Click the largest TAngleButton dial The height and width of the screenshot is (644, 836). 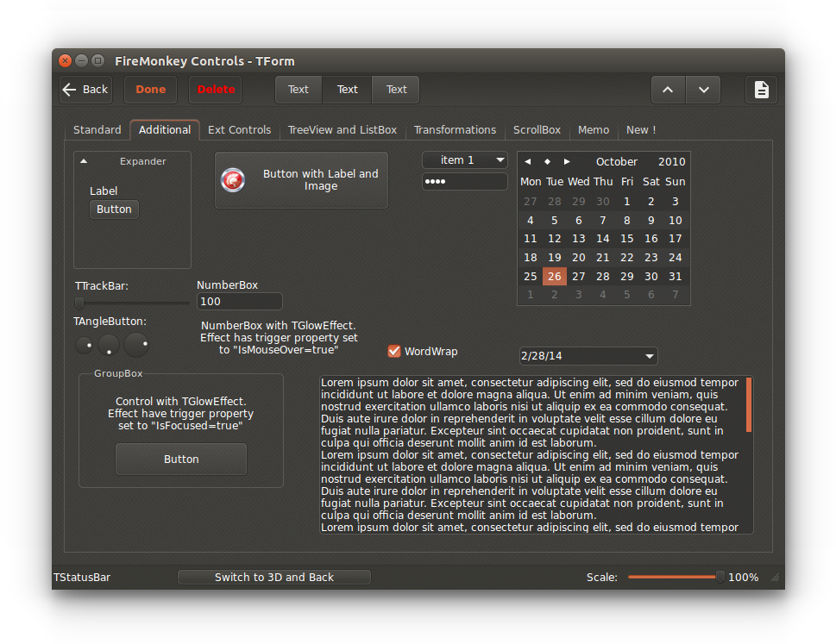click(x=136, y=345)
